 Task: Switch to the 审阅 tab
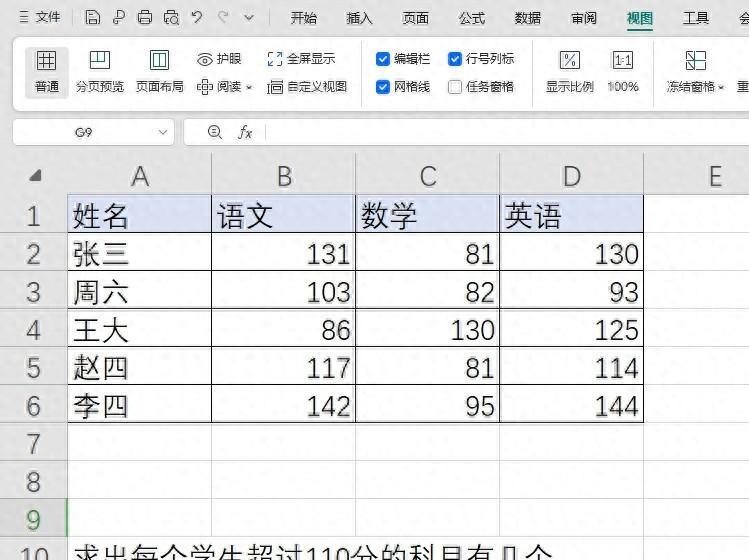coord(584,18)
